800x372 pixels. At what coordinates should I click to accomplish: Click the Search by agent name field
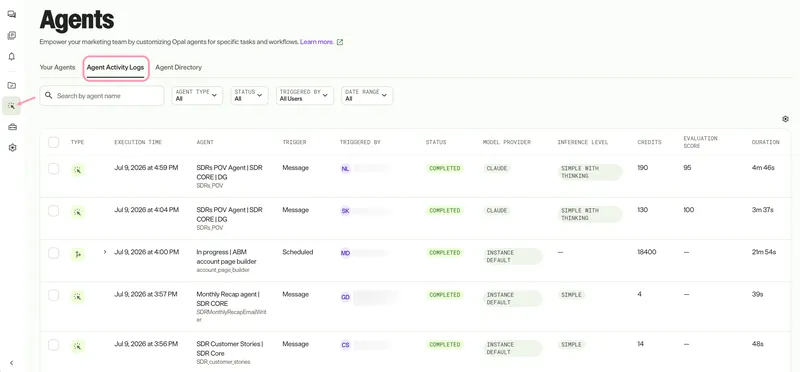(x=102, y=95)
